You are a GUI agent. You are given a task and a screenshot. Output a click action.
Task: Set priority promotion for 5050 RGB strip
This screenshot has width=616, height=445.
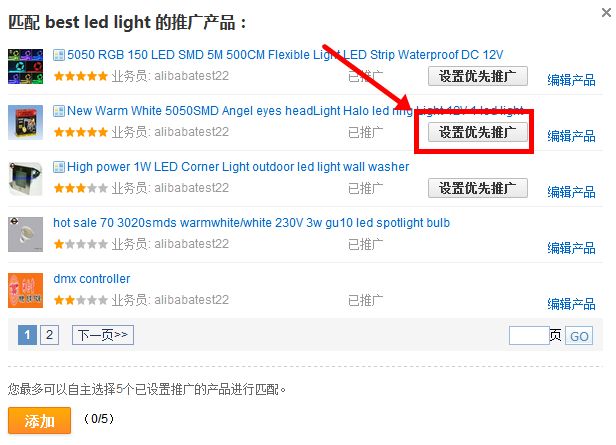tap(478, 76)
